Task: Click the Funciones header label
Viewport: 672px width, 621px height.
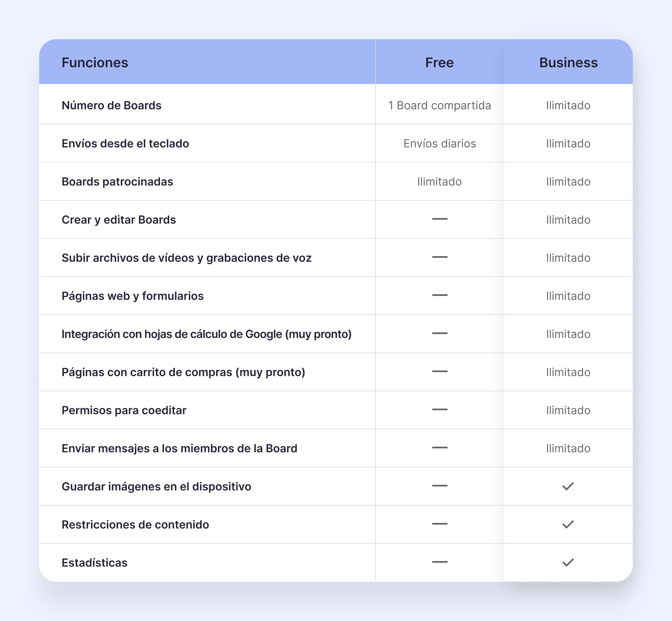Action: pos(95,62)
